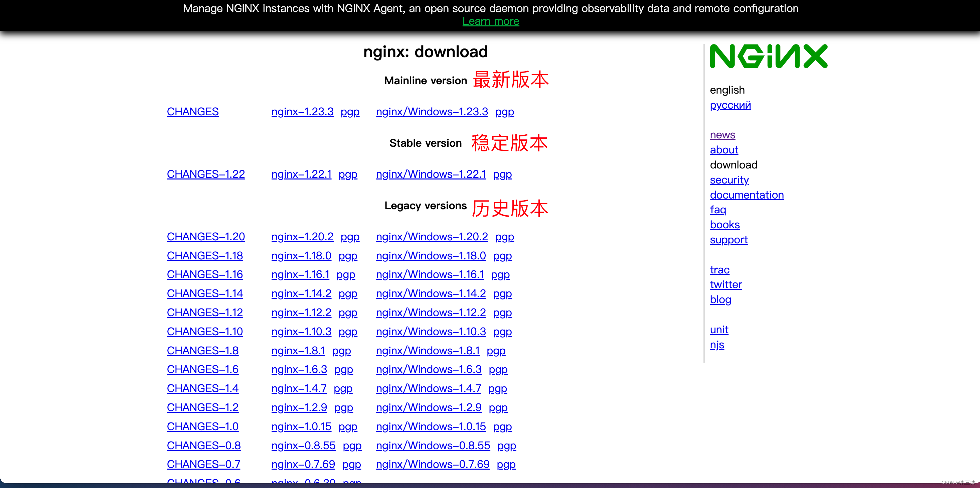
Task: Open the njs project link
Action: pos(717,345)
